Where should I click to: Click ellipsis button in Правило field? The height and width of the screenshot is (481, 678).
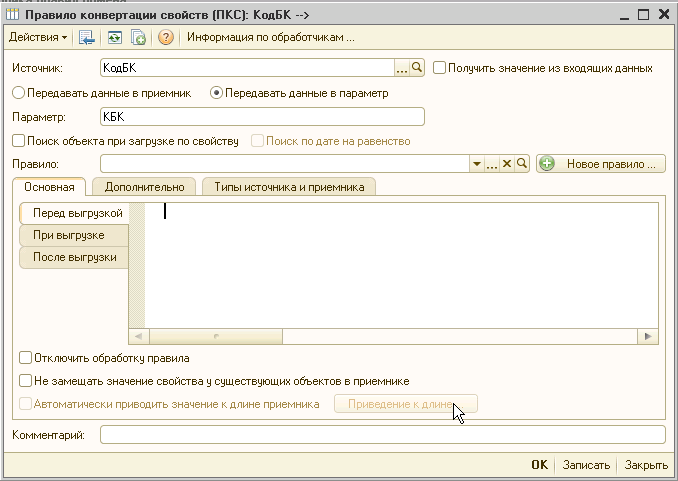492,164
